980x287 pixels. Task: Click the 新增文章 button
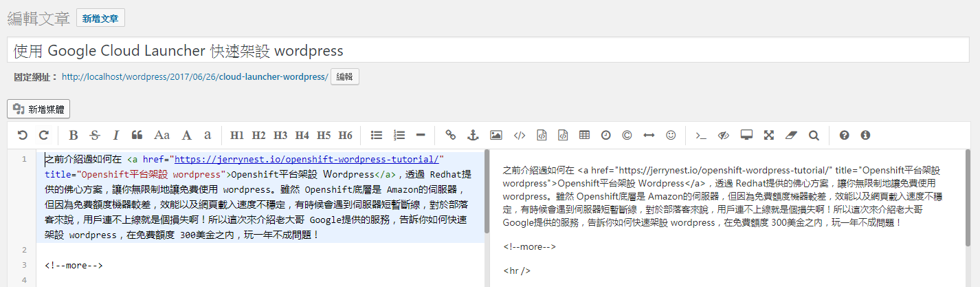pos(100,19)
